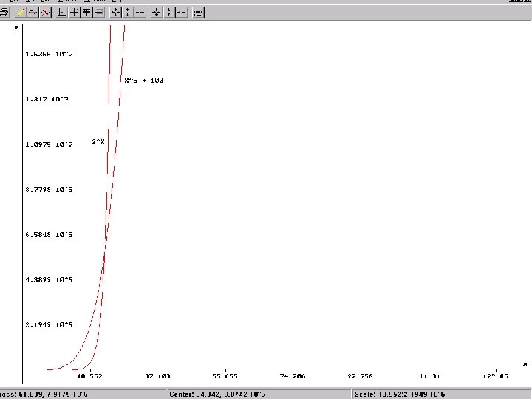Click the yellow pencil Plot Expression icon
The image size is (532, 399).
coord(21,13)
